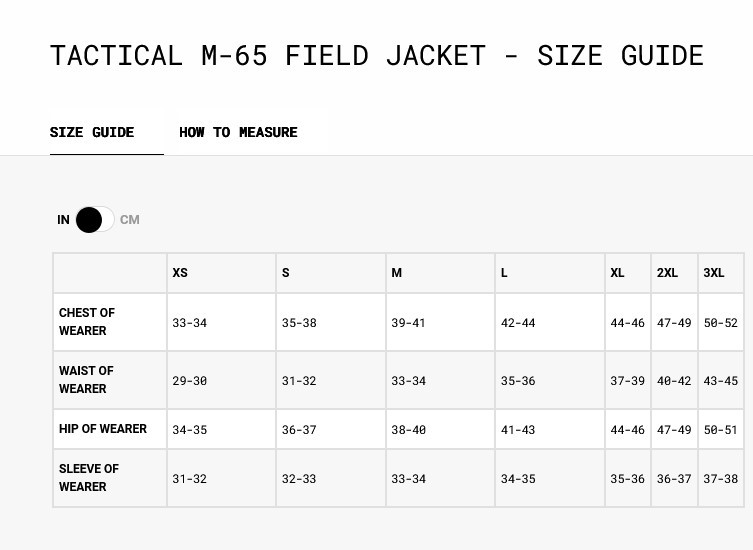Click the Hip of Wearer row label
753x550 pixels.
coord(103,429)
